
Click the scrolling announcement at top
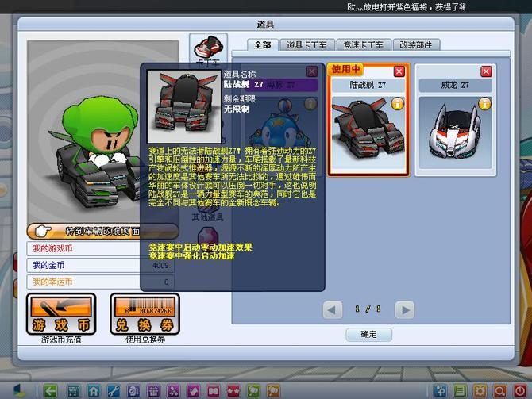pos(407,7)
